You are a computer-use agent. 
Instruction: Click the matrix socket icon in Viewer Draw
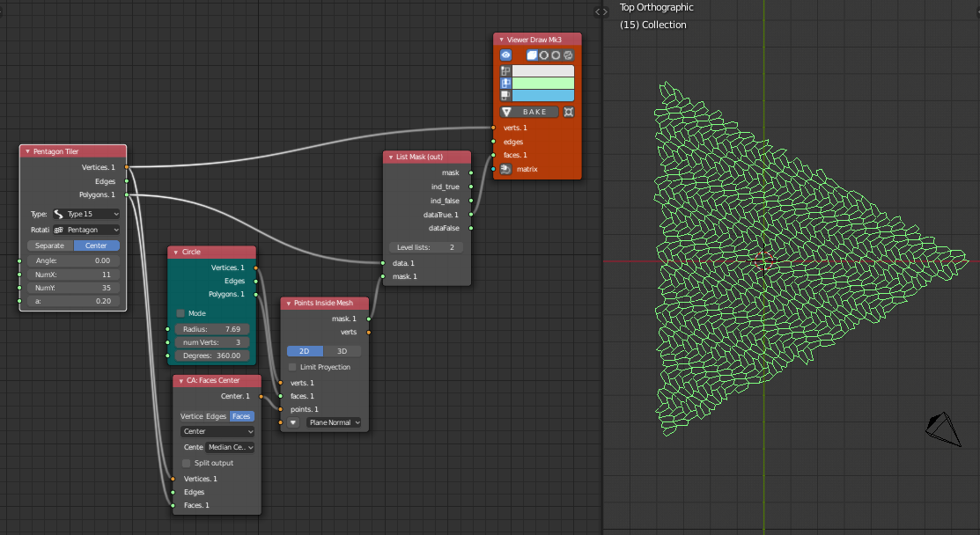(505, 169)
